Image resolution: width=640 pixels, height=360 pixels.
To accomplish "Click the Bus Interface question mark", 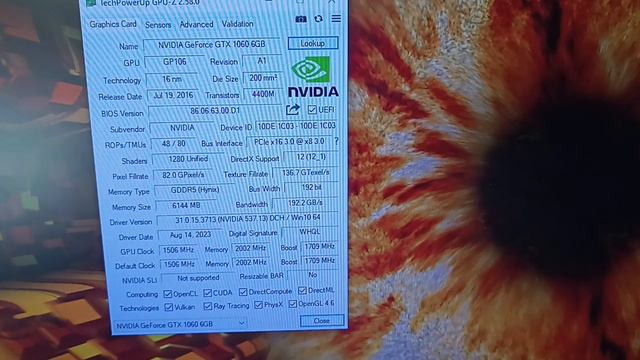I will (x=336, y=141).
